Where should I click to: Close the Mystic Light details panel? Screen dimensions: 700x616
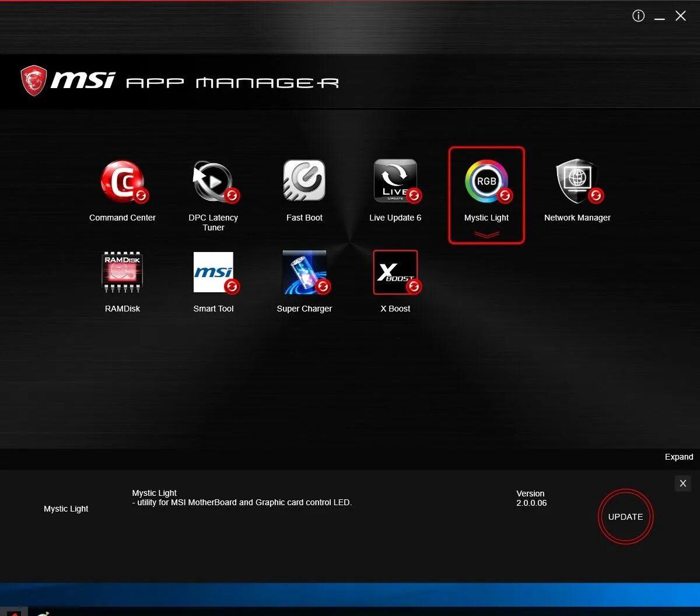[x=683, y=483]
